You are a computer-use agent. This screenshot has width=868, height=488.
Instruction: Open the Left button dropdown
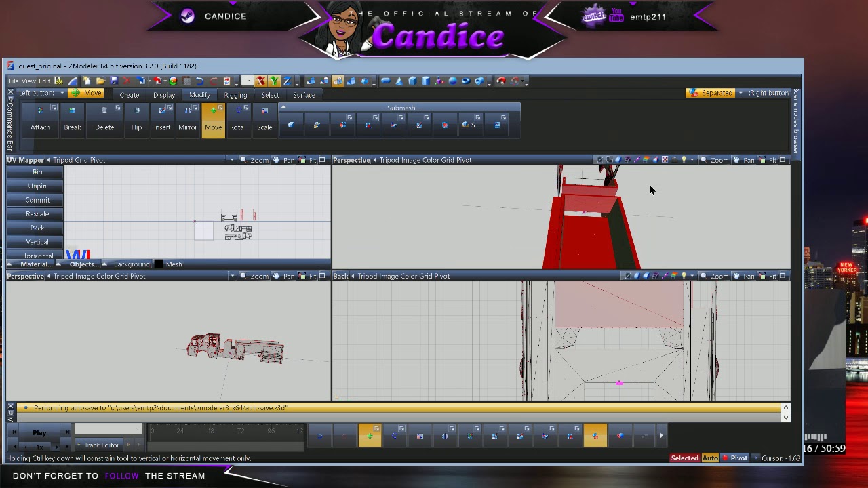point(62,93)
